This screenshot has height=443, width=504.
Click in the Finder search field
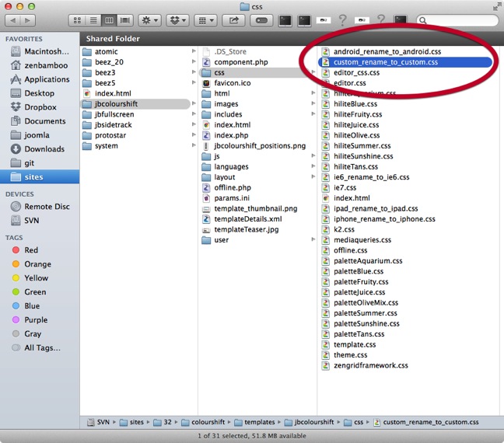coord(457,20)
